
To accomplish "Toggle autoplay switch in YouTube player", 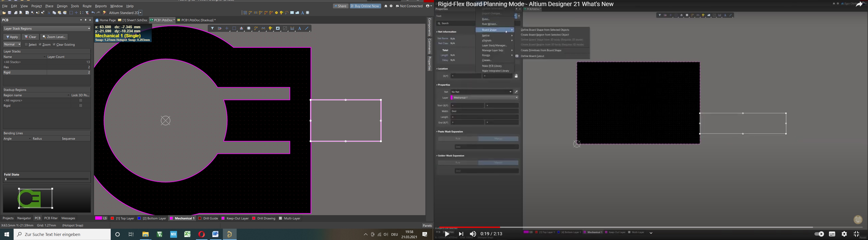I will 819,234.
